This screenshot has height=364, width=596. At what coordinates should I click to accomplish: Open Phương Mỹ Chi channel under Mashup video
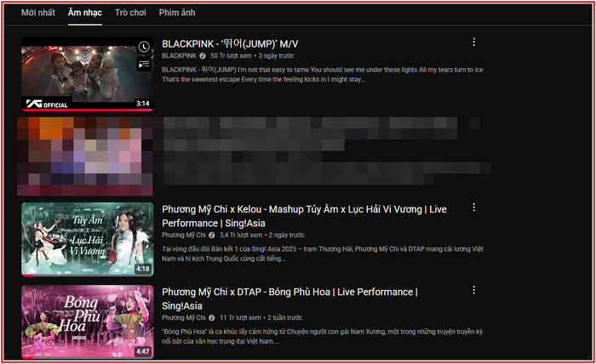[x=184, y=235]
